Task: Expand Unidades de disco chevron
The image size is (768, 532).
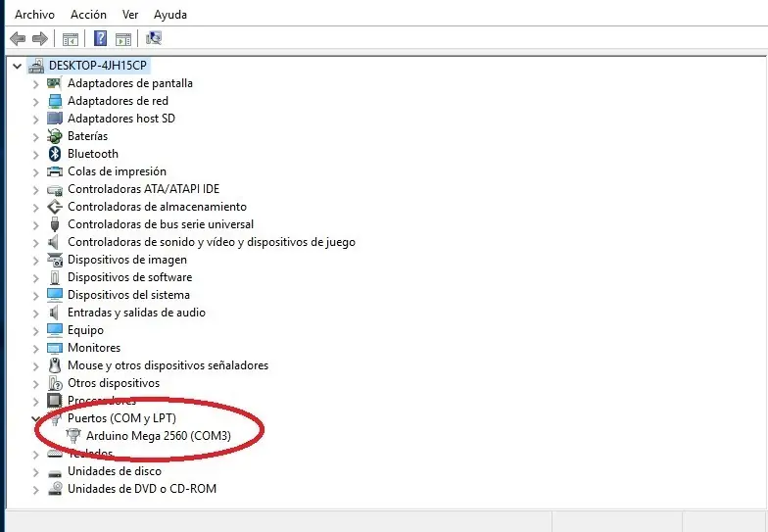Action: tap(35, 472)
